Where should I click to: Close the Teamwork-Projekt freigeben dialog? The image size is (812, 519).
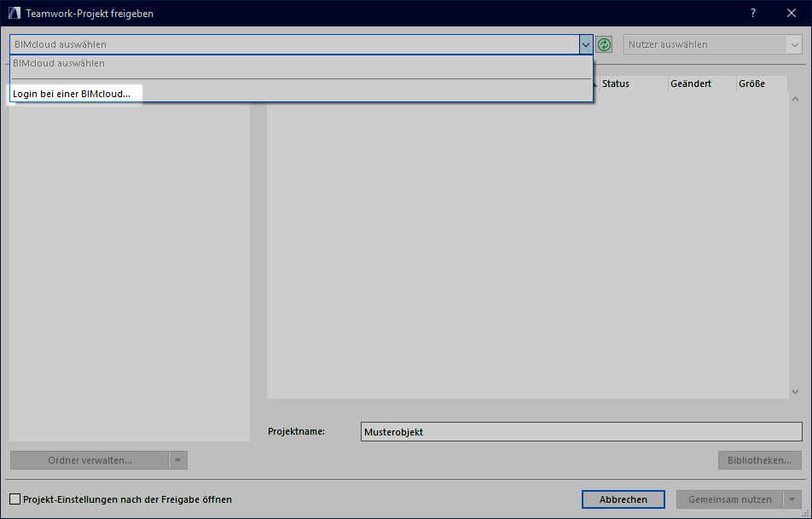[x=792, y=14]
